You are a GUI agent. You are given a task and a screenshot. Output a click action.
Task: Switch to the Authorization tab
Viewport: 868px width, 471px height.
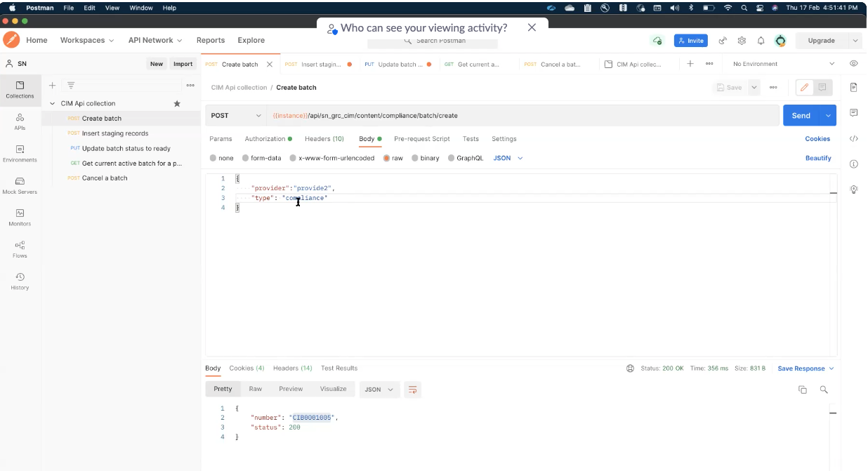[x=268, y=139]
